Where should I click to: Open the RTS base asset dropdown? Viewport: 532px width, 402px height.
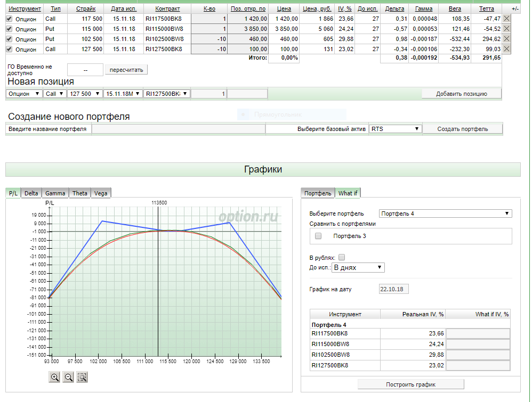point(395,129)
